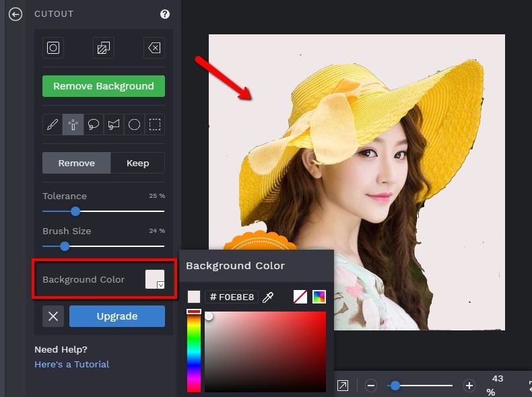
Task: Click the hex color field F0E8E8
Action: pos(232,297)
